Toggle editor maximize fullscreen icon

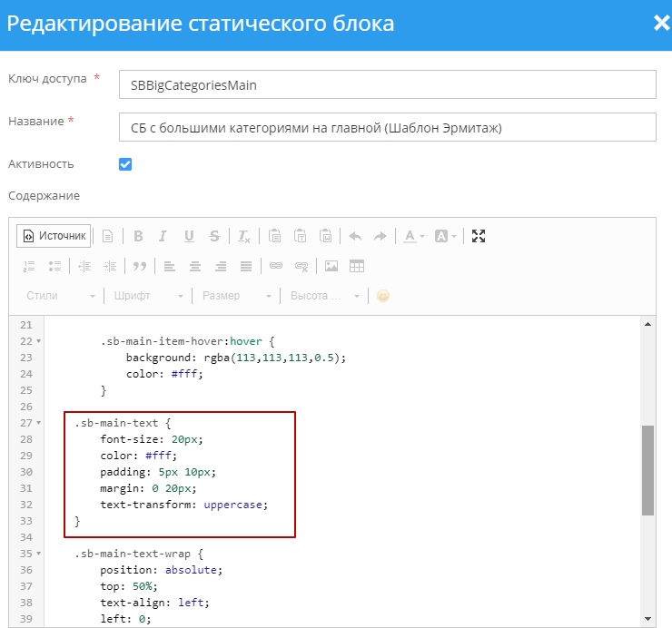click(479, 236)
